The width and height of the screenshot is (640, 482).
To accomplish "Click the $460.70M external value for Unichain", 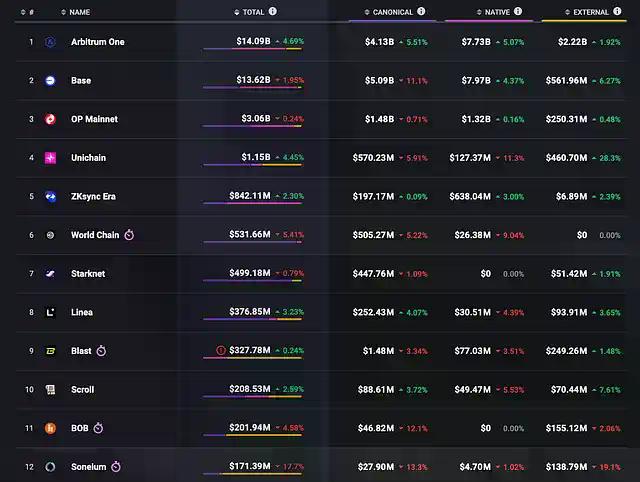I will click(x=566, y=158).
